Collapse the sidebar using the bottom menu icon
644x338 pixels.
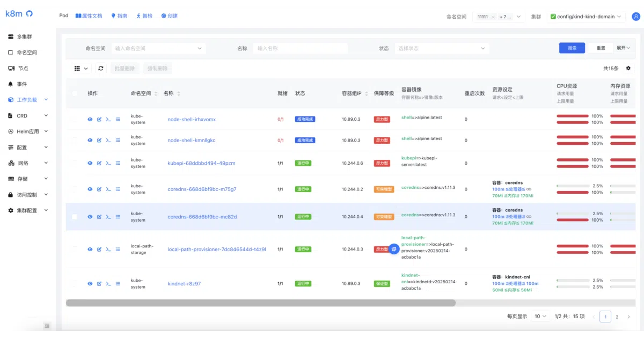pyautogui.click(x=47, y=326)
